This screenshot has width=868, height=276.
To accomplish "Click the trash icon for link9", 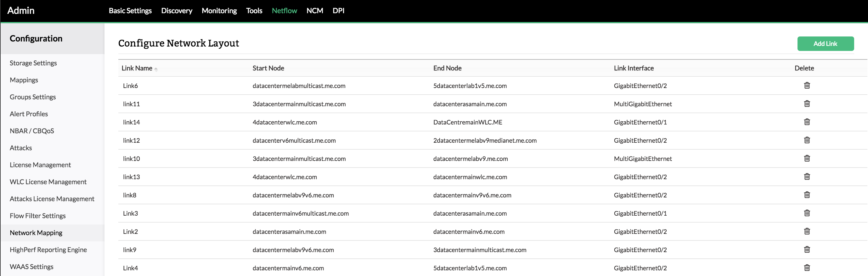I will (807, 249).
